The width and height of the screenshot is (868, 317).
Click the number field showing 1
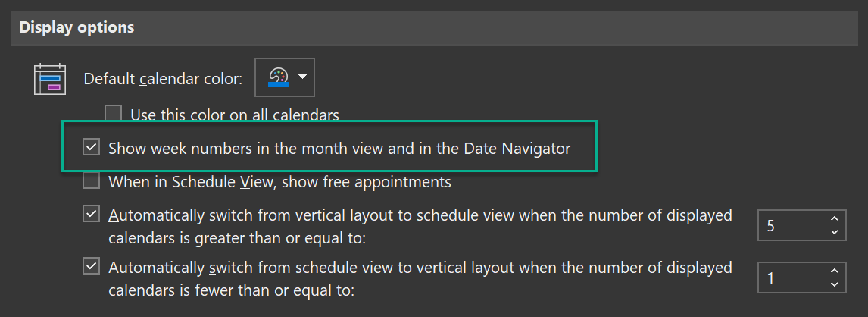[792, 278]
